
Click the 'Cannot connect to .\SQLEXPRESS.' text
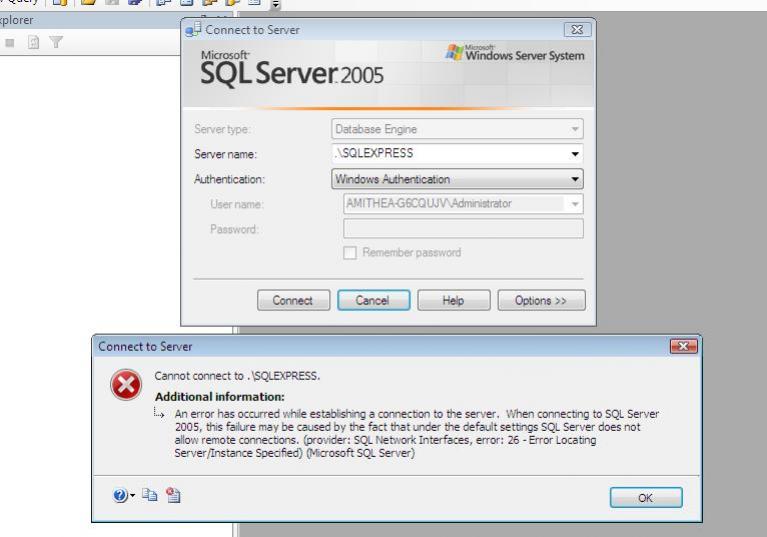click(237, 376)
